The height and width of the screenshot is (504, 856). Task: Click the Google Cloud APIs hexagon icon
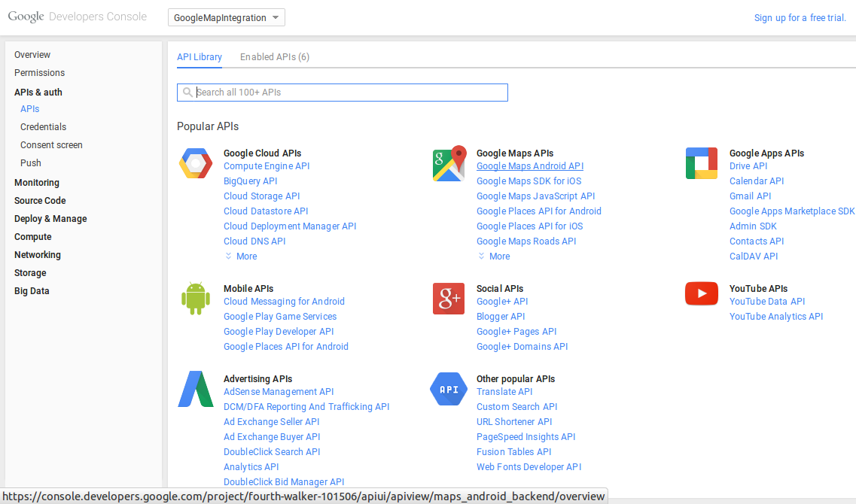[196, 163]
